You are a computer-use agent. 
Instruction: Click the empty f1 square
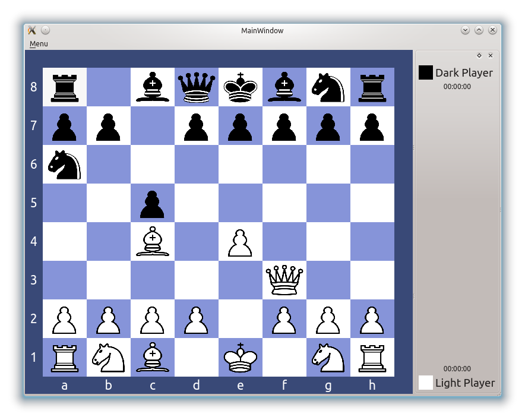284,358
